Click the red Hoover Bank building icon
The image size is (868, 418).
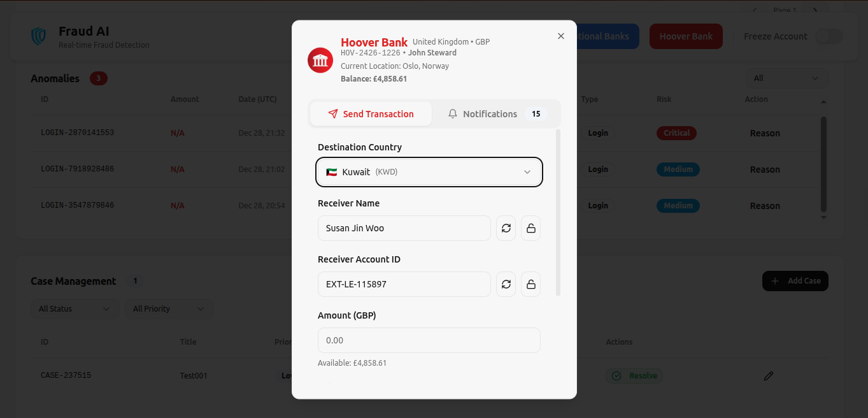coord(320,61)
